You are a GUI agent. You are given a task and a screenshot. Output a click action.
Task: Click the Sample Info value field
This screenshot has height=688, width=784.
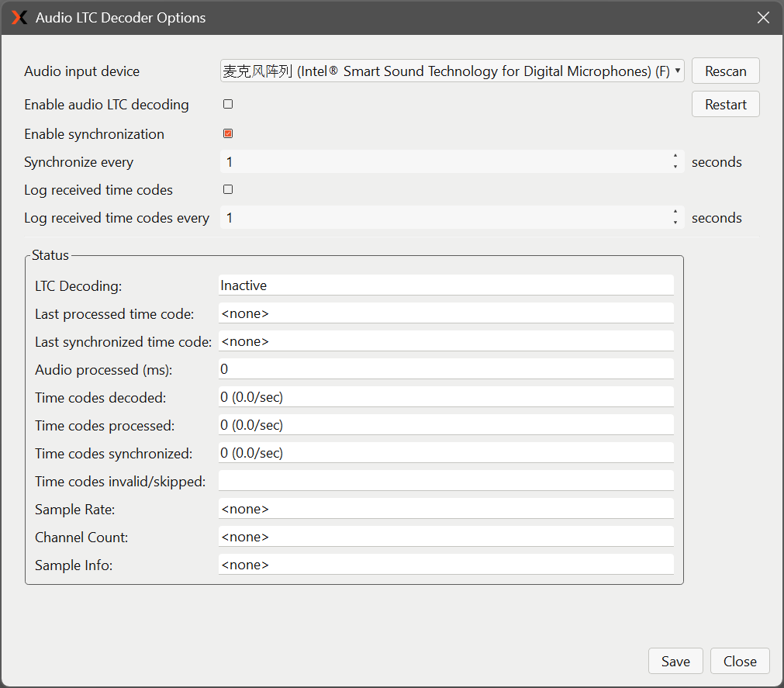(x=446, y=565)
